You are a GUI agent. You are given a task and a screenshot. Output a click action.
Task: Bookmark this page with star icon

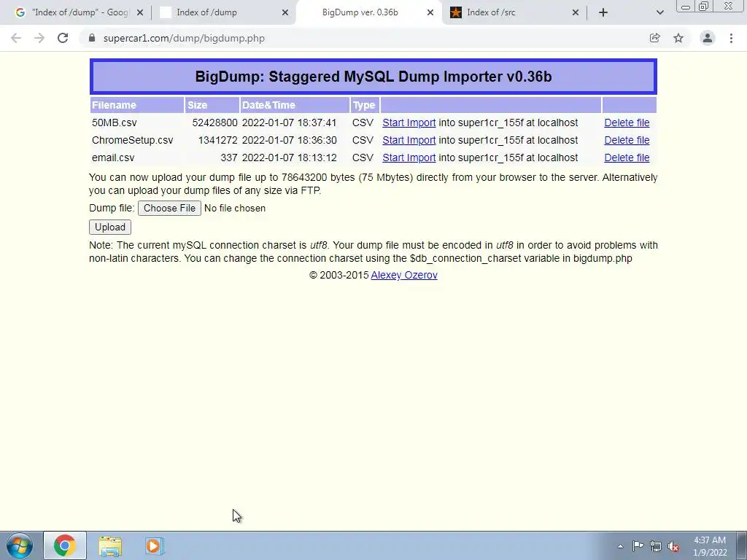[x=678, y=38]
